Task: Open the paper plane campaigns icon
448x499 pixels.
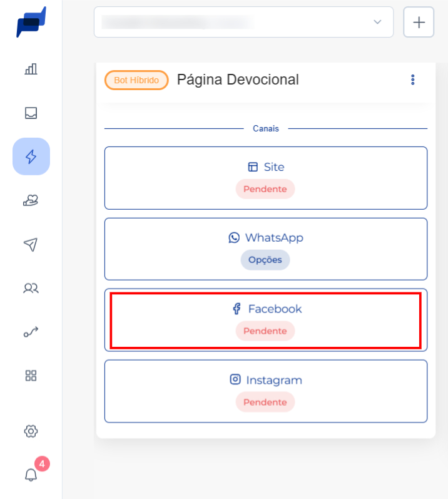Action: coord(31,244)
